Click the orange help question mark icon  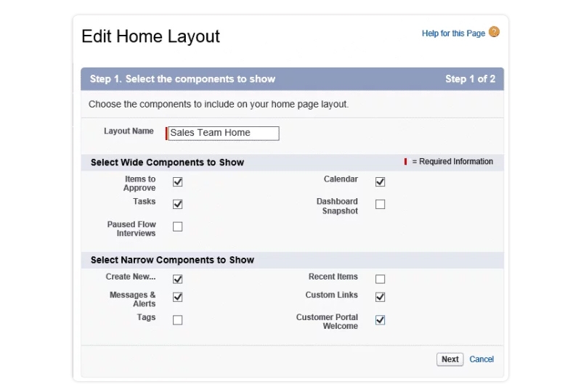494,32
